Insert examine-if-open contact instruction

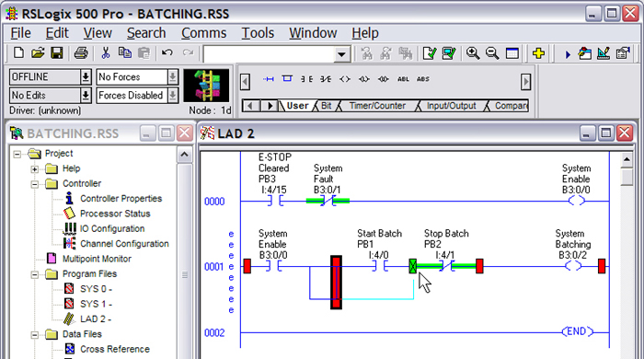click(x=326, y=79)
